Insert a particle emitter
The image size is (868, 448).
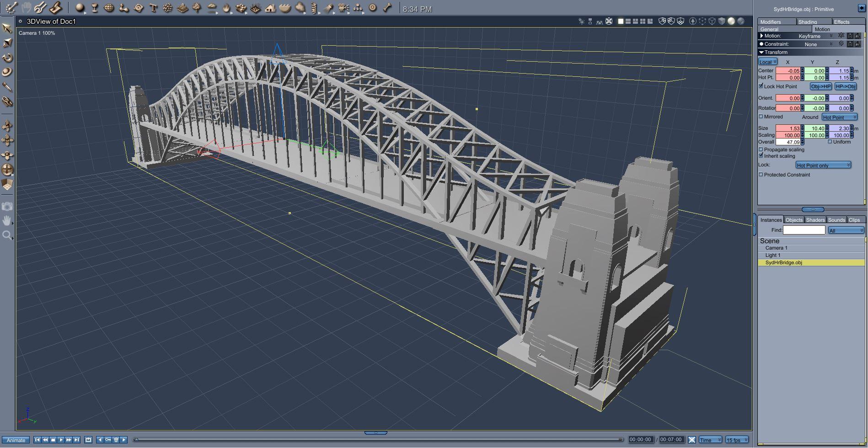pyautogui.click(x=168, y=8)
